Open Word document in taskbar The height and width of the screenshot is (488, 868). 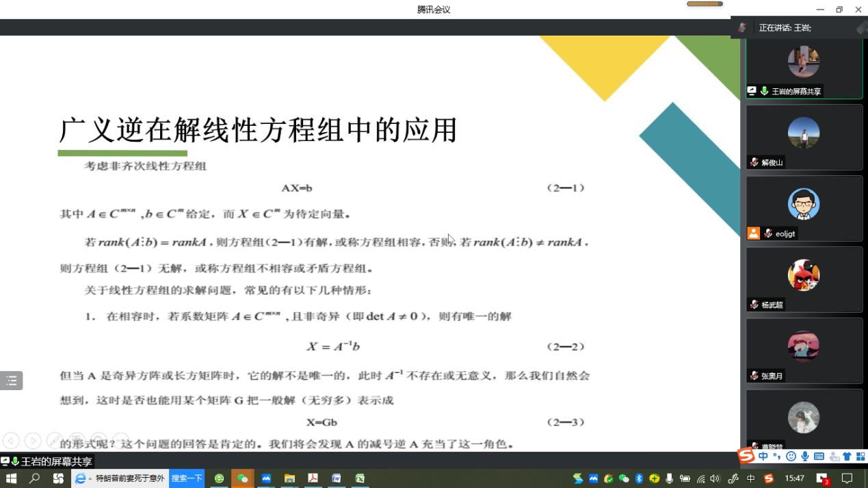tap(337, 478)
